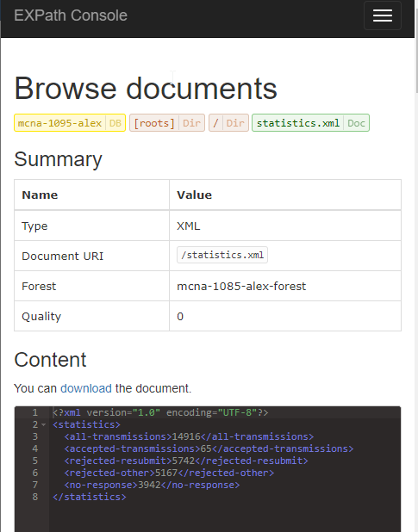The height and width of the screenshot is (532, 418).
Task: Click the rejected-resubmit value 5742
Action: click(x=184, y=461)
